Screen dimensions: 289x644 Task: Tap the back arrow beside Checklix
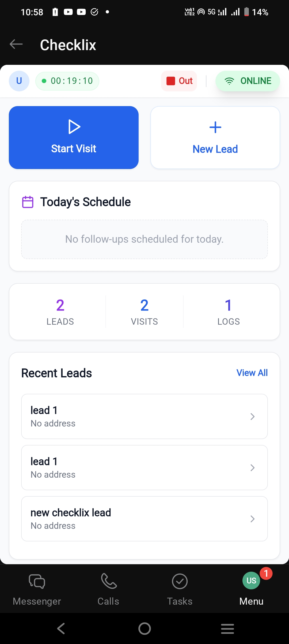pyautogui.click(x=16, y=44)
